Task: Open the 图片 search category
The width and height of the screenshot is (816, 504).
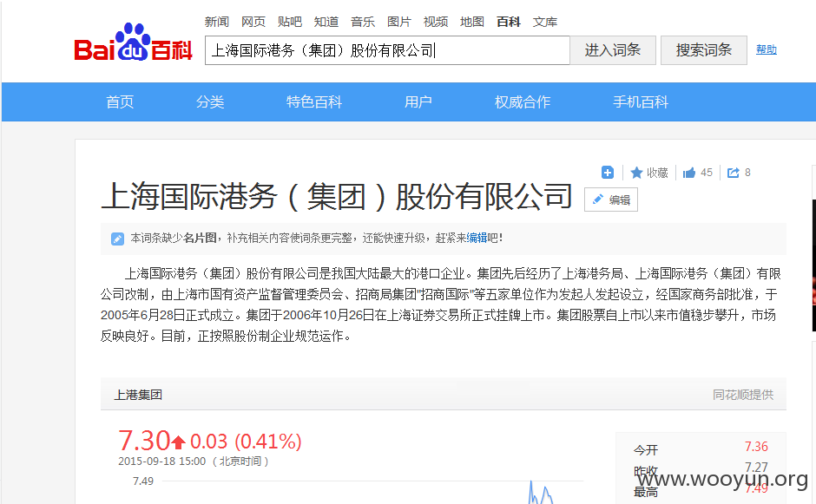Action: (x=399, y=22)
